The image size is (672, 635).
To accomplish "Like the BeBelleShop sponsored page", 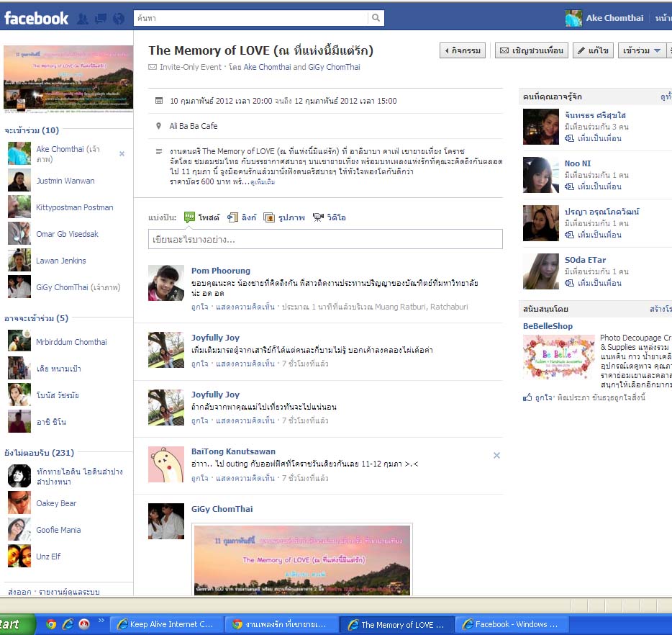I will point(538,397).
